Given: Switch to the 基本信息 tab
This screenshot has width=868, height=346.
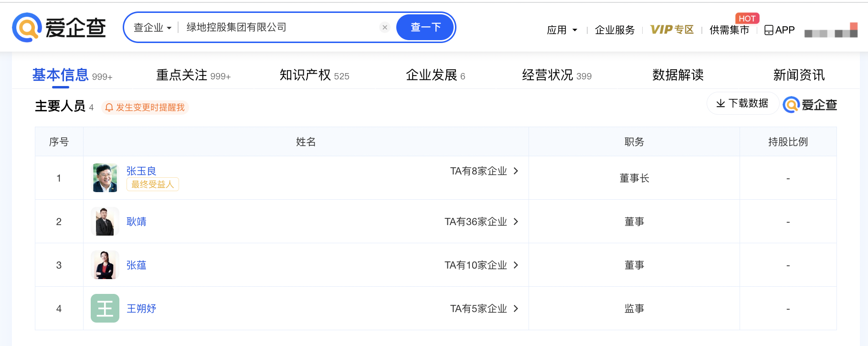Looking at the screenshot, I should tap(72, 75).
